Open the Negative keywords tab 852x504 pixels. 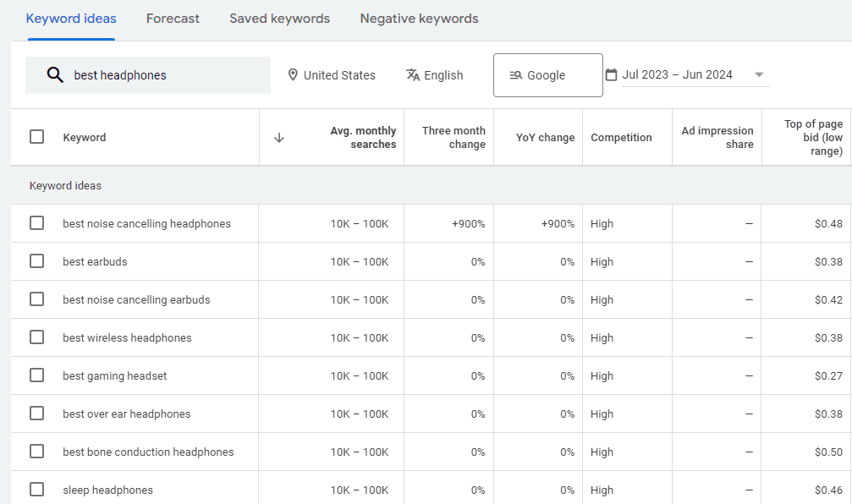point(419,18)
